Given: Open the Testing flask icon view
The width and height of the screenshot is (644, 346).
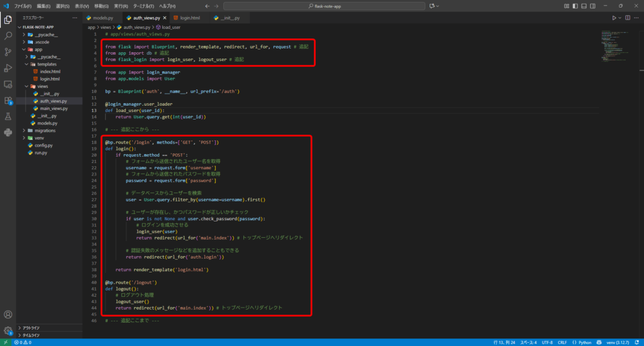Looking at the screenshot, I should coord(8,116).
